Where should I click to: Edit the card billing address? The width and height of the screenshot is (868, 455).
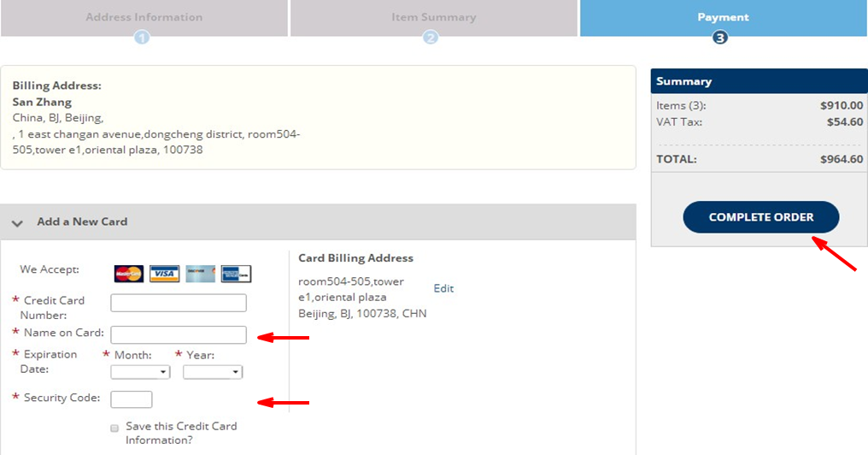tap(443, 289)
